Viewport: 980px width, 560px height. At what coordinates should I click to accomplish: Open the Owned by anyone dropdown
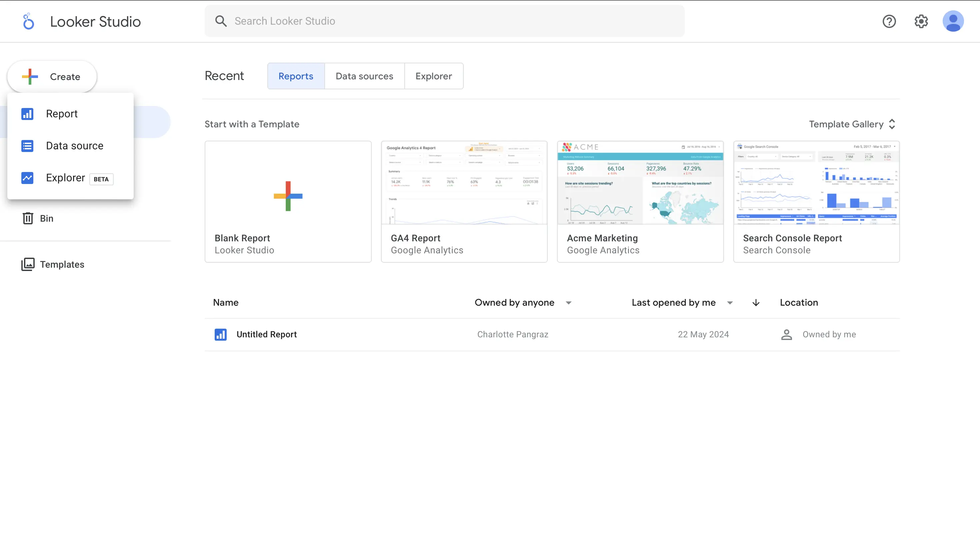point(523,303)
